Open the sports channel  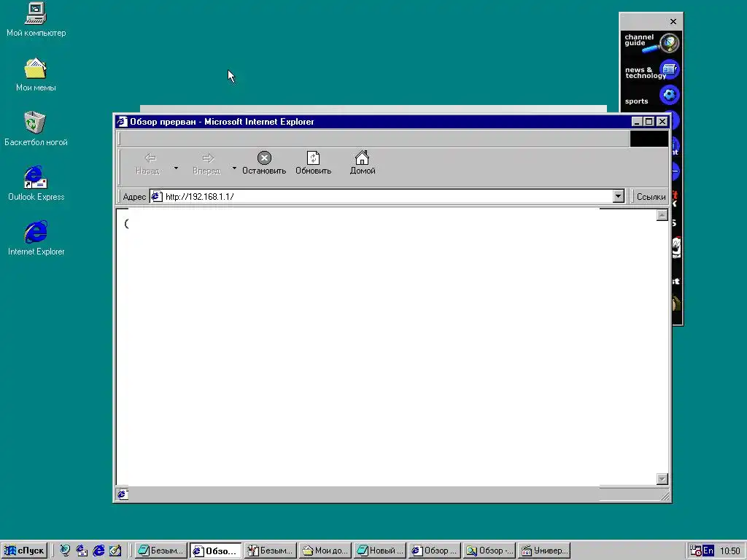[x=651, y=97]
